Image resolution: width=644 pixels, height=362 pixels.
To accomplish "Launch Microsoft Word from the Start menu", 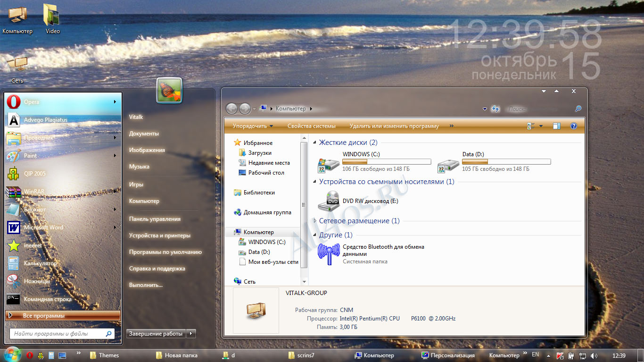I will [x=63, y=227].
